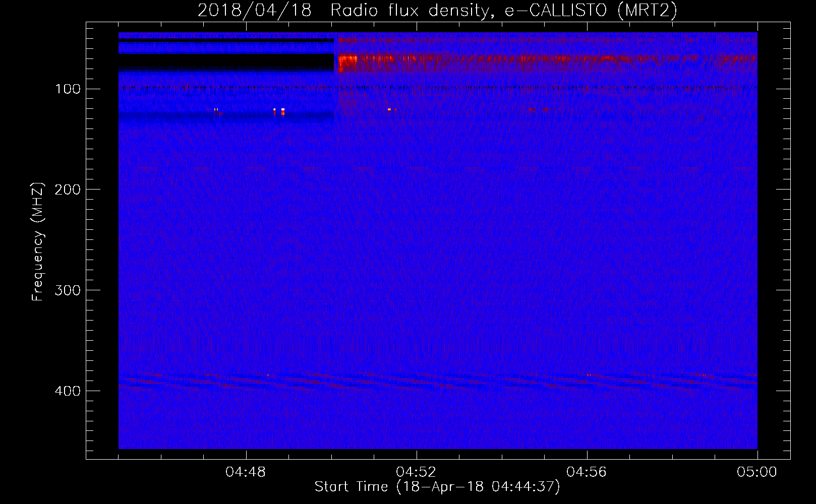Click the 04:56 time tick label

coord(587,472)
